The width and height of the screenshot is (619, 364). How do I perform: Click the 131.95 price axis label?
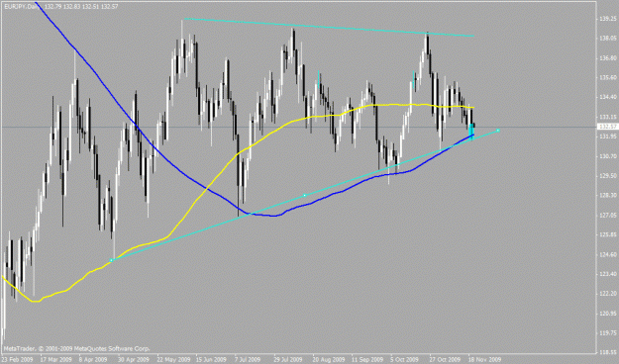pyautogui.click(x=608, y=136)
